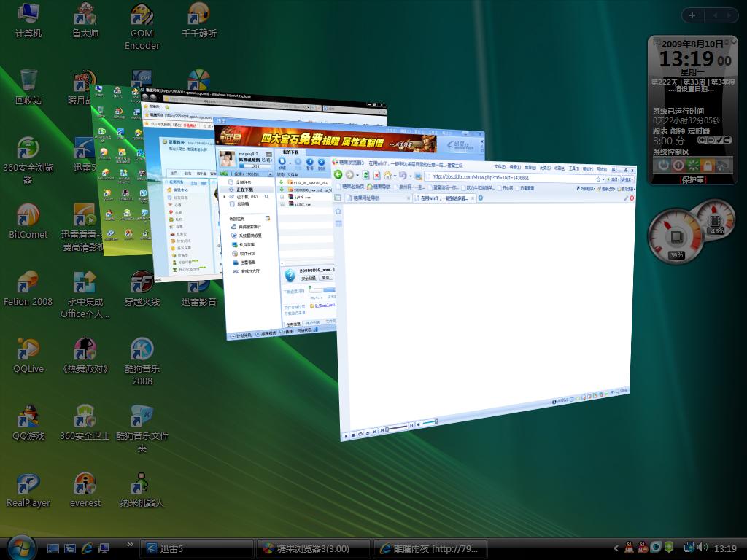Click the Windows Start orb
747x560 pixels.
click(x=21, y=548)
